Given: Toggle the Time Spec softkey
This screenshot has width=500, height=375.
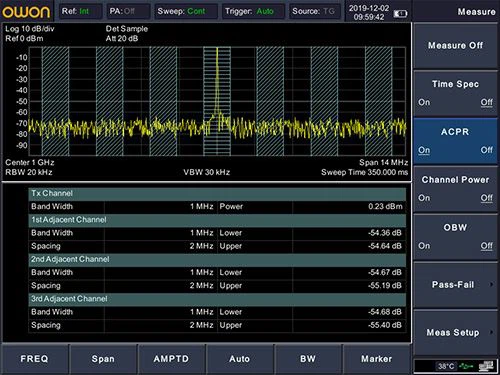Looking at the screenshot, I should click(455, 93).
